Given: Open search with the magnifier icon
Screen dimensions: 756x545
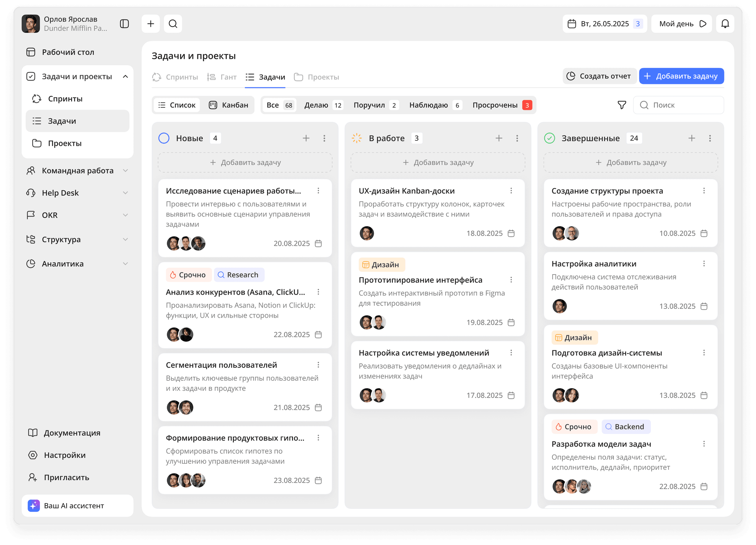Looking at the screenshot, I should (x=173, y=24).
